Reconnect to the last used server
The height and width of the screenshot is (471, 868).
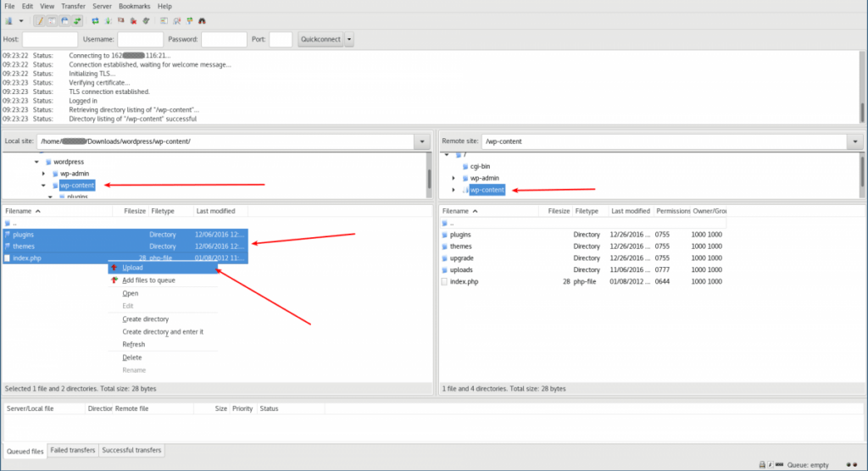coord(146,21)
